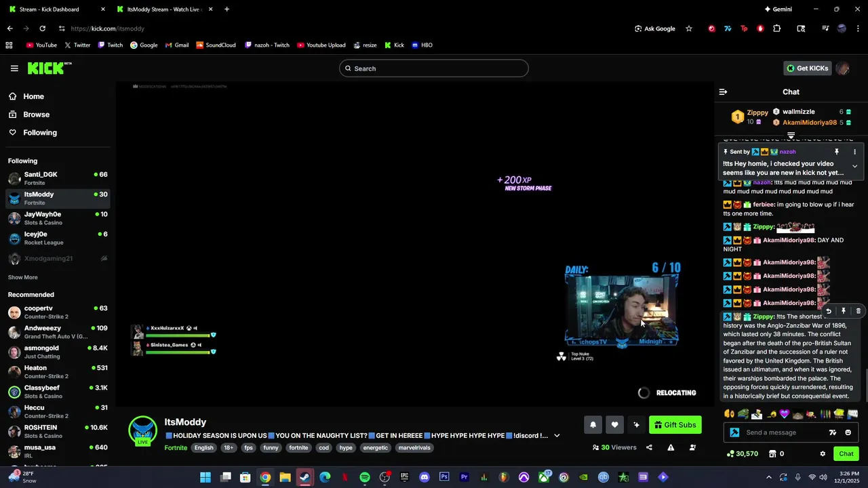Go to Home in sidebar
Viewport: 868px width, 488px height.
pos(57,96)
